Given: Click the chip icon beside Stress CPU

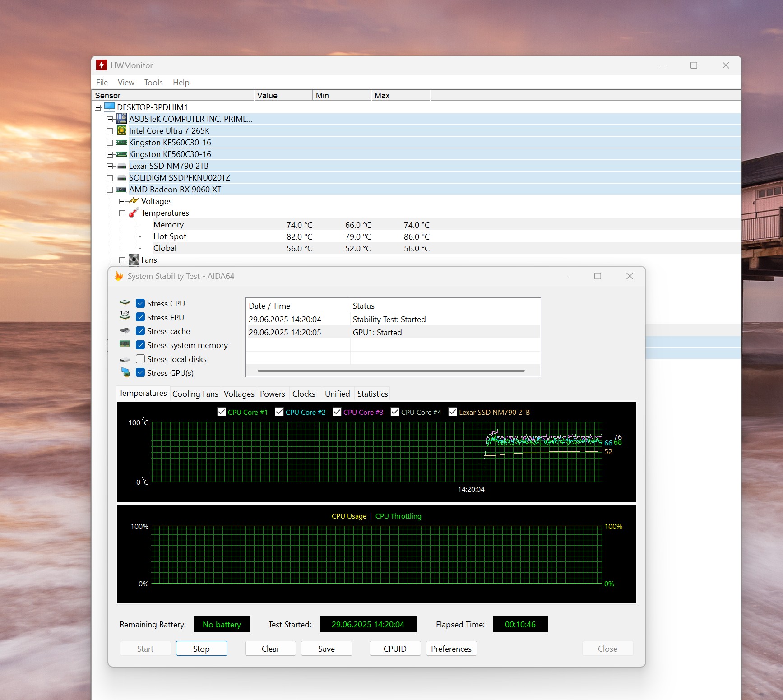Looking at the screenshot, I should [x=125, y=303].
